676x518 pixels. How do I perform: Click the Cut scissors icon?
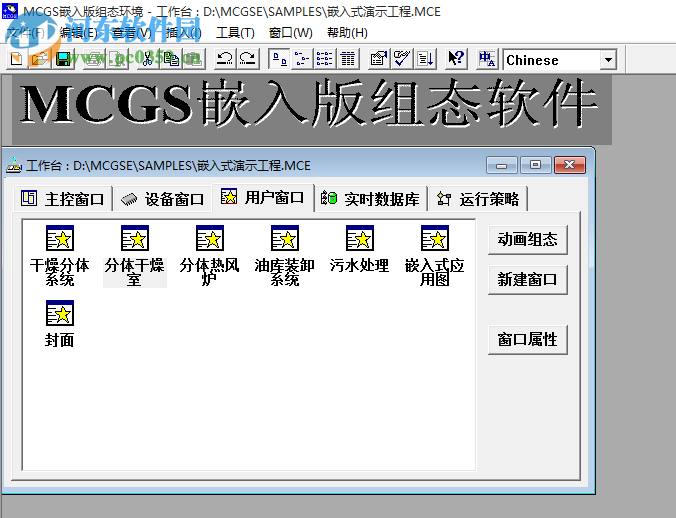tap(148, 59)
